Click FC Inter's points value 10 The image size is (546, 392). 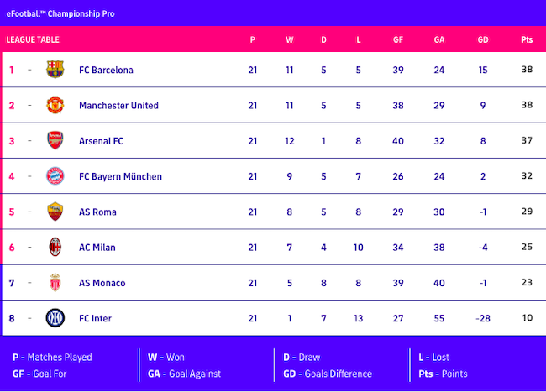[527, 319]
